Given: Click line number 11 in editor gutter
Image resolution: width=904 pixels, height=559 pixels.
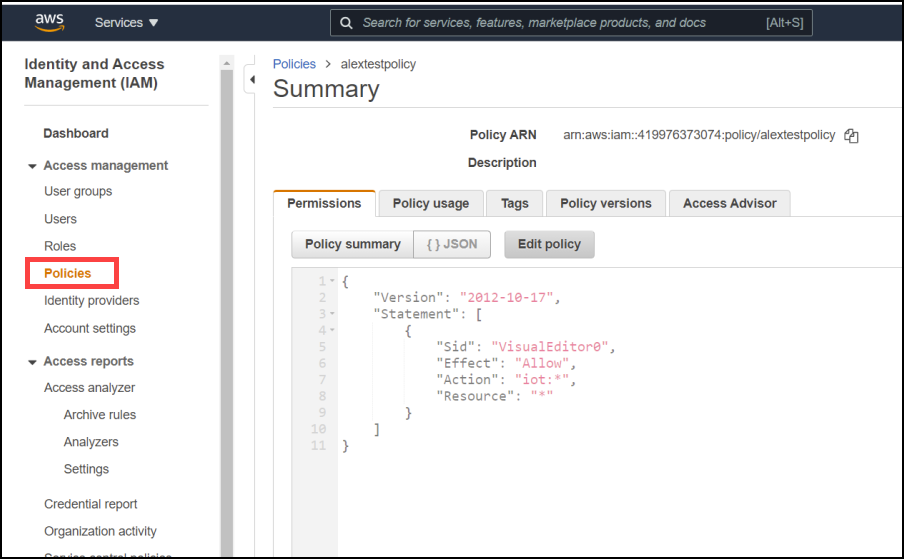Looking at the screenshot, I should pos(318,445).
